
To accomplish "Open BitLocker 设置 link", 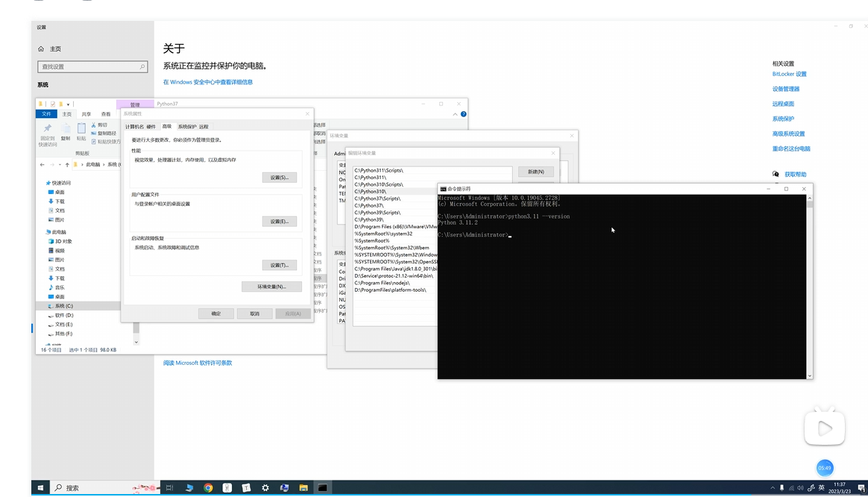I will click(790, 74).
